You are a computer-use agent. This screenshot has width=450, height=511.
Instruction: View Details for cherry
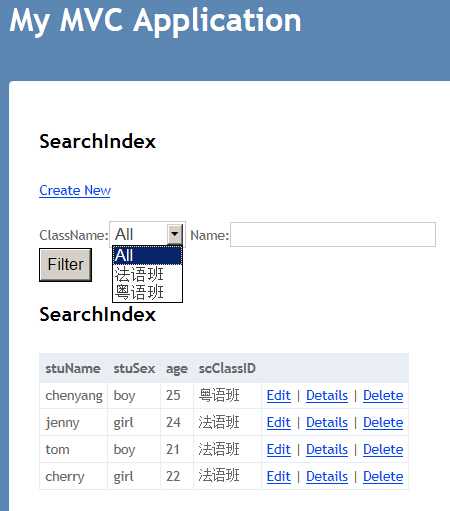pyautogui.click(x=327, y=477)
